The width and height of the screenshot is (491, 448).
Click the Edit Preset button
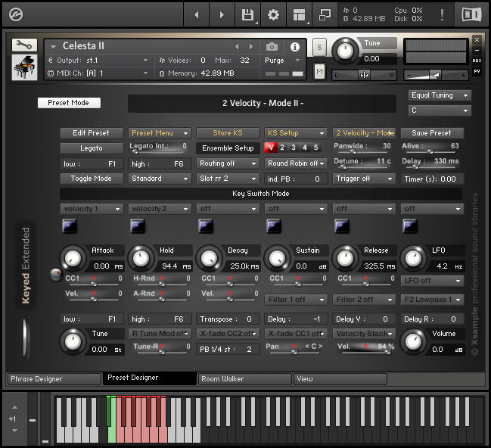(x=92, y=133)
